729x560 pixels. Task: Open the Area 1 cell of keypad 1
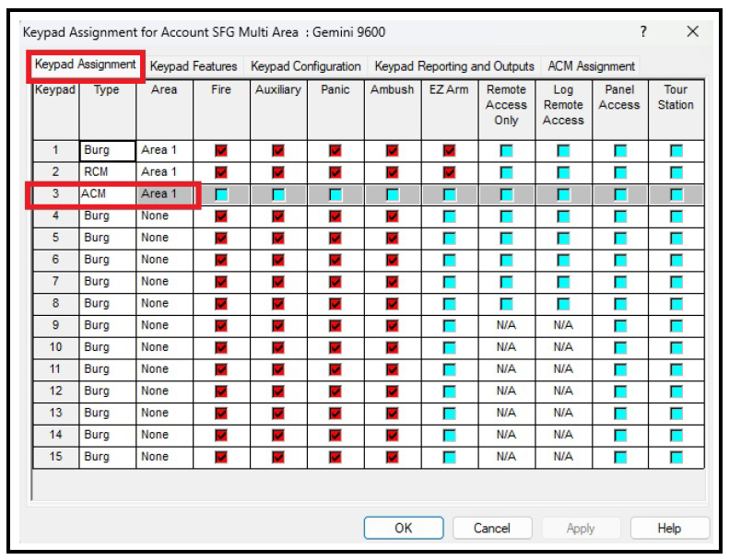point(165,150)
